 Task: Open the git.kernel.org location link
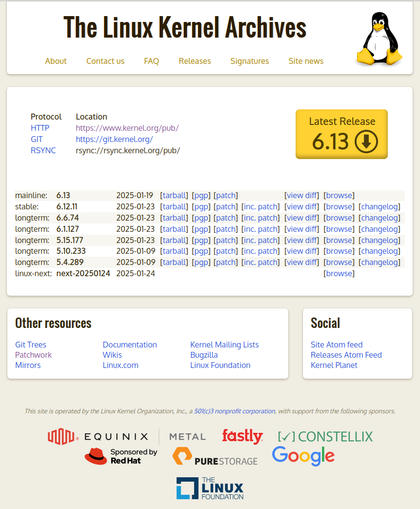click(x=114, y=139)
